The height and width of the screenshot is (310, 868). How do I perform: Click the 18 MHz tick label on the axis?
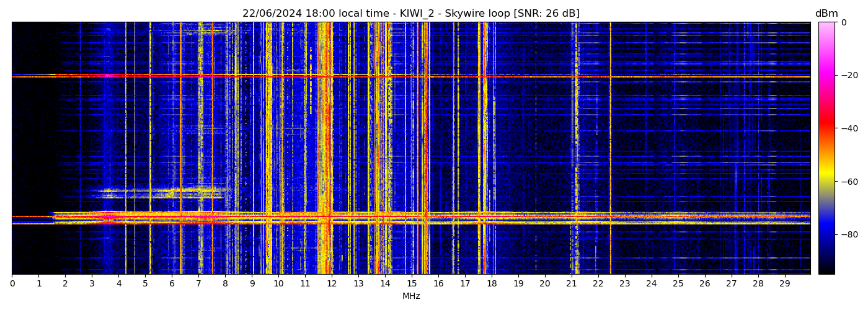[492, 284]
